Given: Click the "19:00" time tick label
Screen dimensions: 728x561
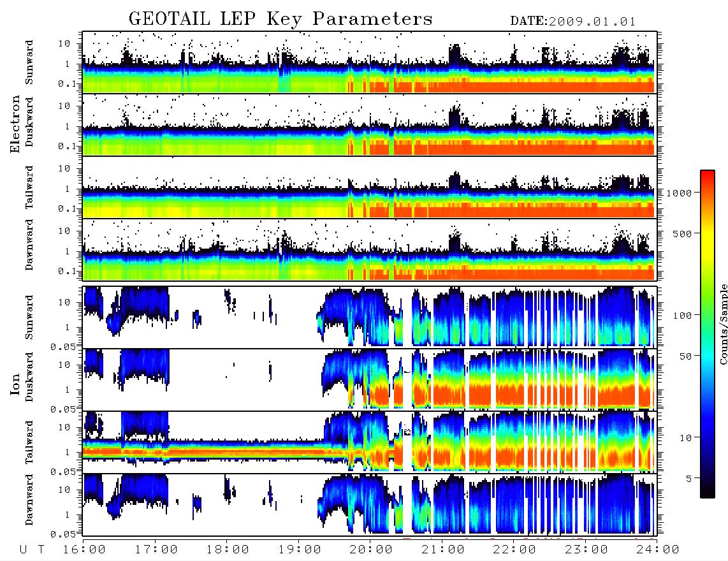Looking at the screenshot, I should tap(300, 550).
